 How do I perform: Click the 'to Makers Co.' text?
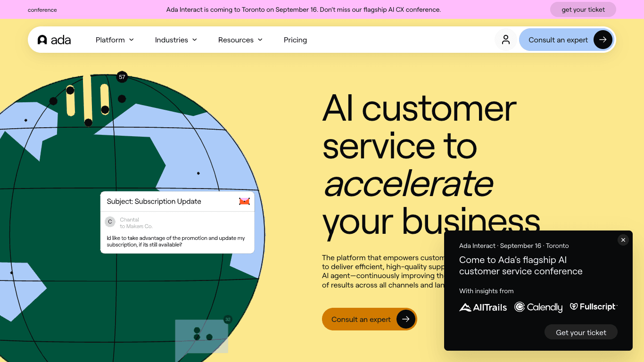(x=136, y=226)
